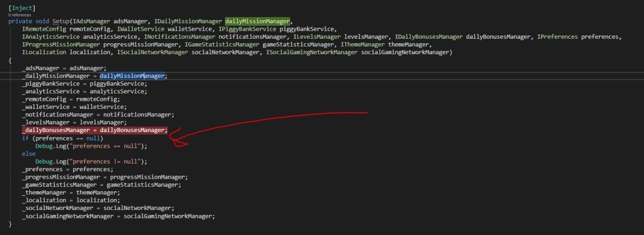Screen dimensions: 644x235
Task: Click the IAnalyticsService parameter type
Action: [51, 37]
